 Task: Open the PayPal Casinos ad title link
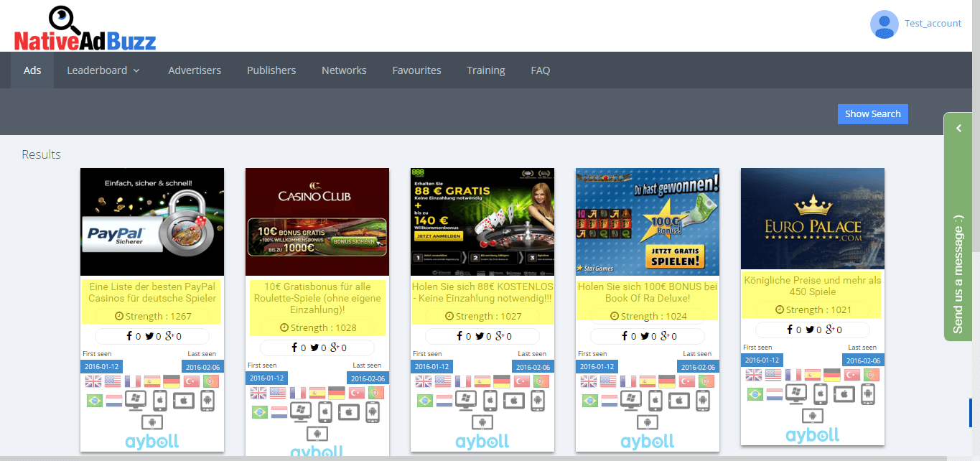click(x=152, y=292)
